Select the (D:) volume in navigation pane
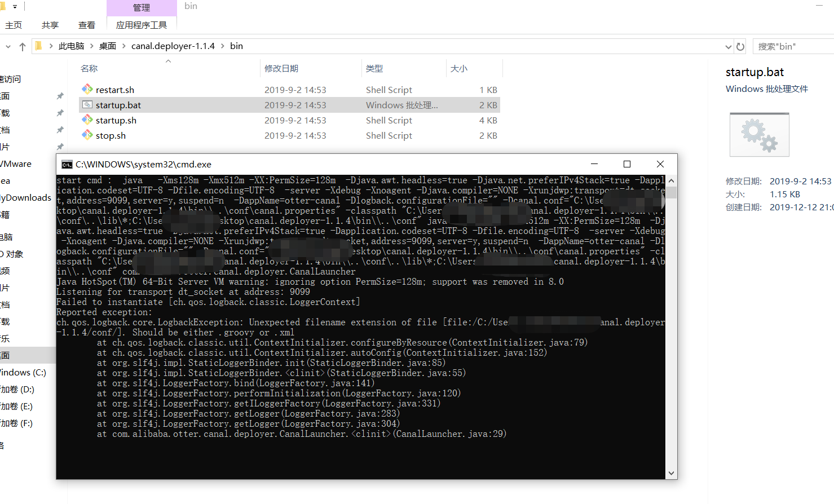 17,389
